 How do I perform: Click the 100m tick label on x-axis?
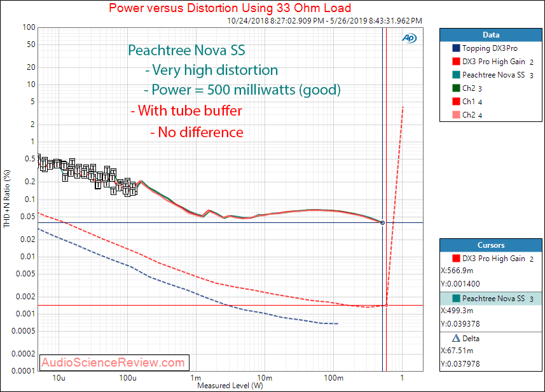[x=333, y=378]
